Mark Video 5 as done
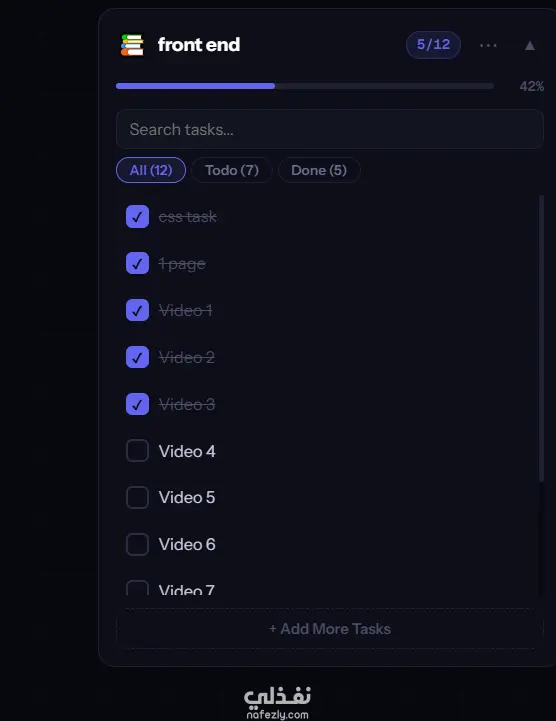 [138, 498]
